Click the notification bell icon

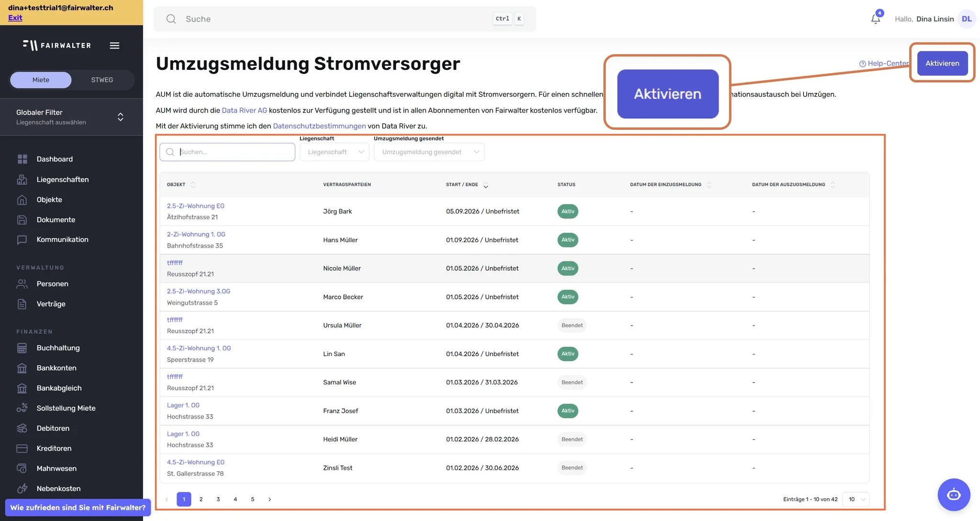point(875,19)
